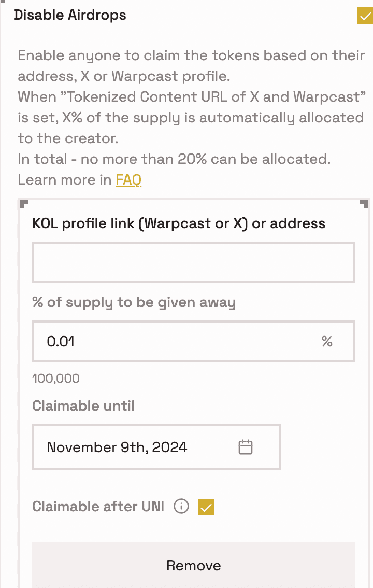Click the KOL profile link field label
Viewport: 373px width, 588px height.
179,223
